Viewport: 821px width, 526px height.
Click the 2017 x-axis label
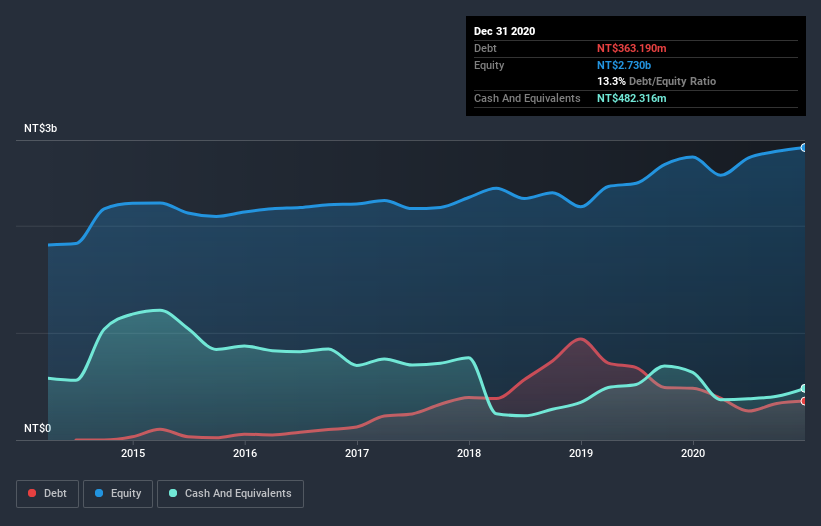[357, 453]
